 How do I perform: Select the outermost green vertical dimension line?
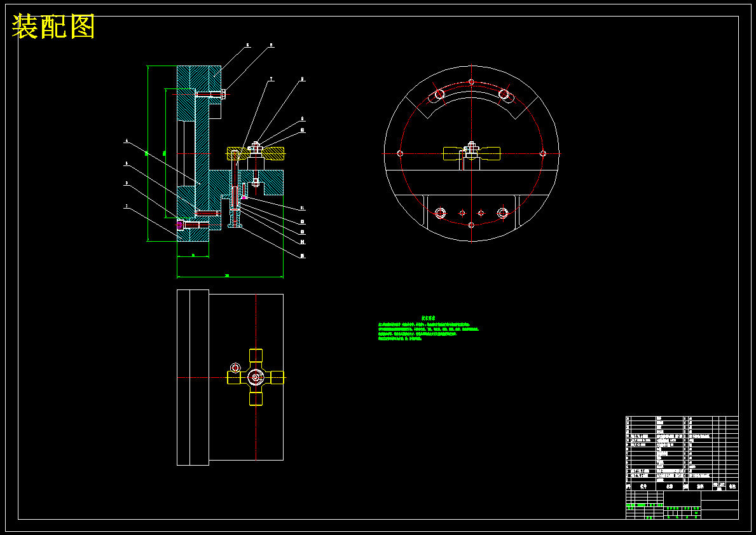point(148,153)
